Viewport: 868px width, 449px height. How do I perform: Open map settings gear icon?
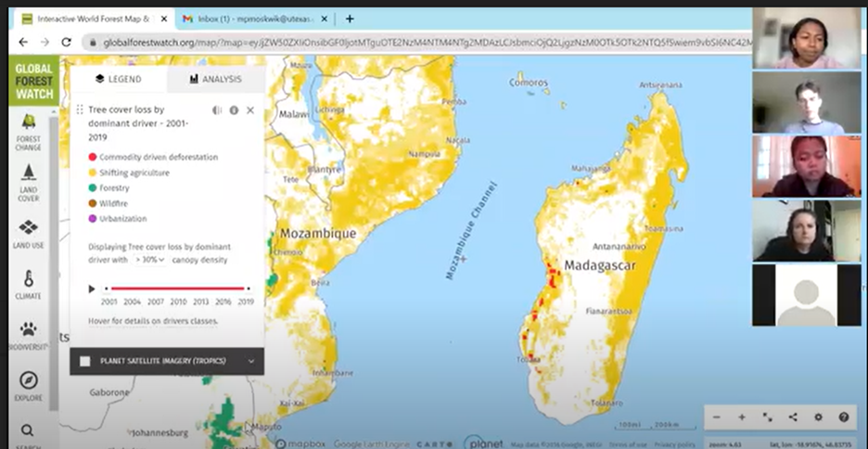[x=818, y=417]
